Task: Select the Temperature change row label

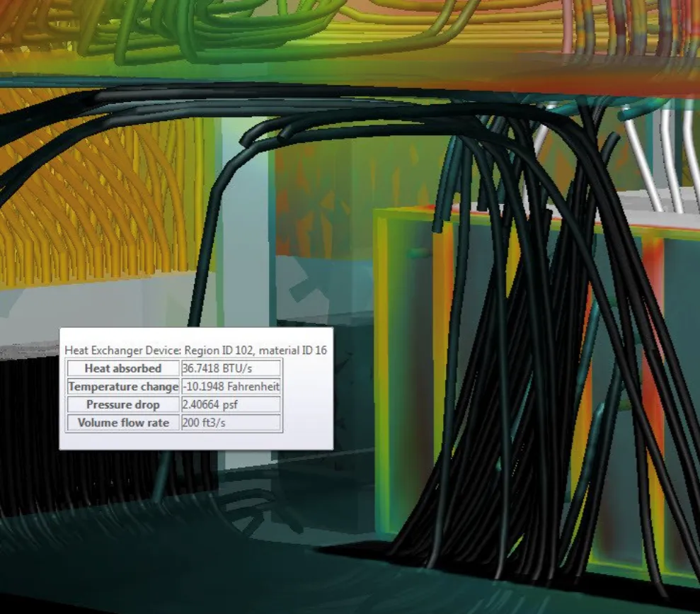Action: [x=122, y=387]
